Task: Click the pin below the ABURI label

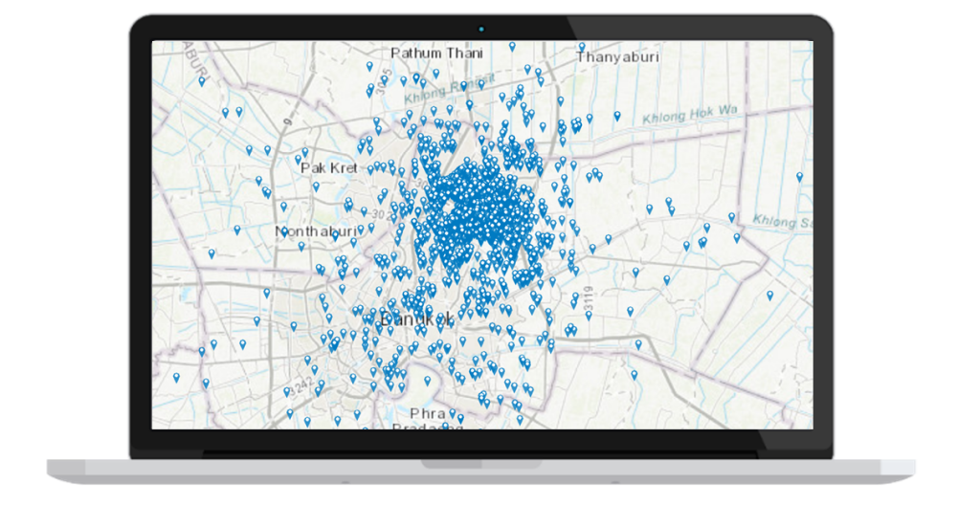Action: (x=202, y=81)
